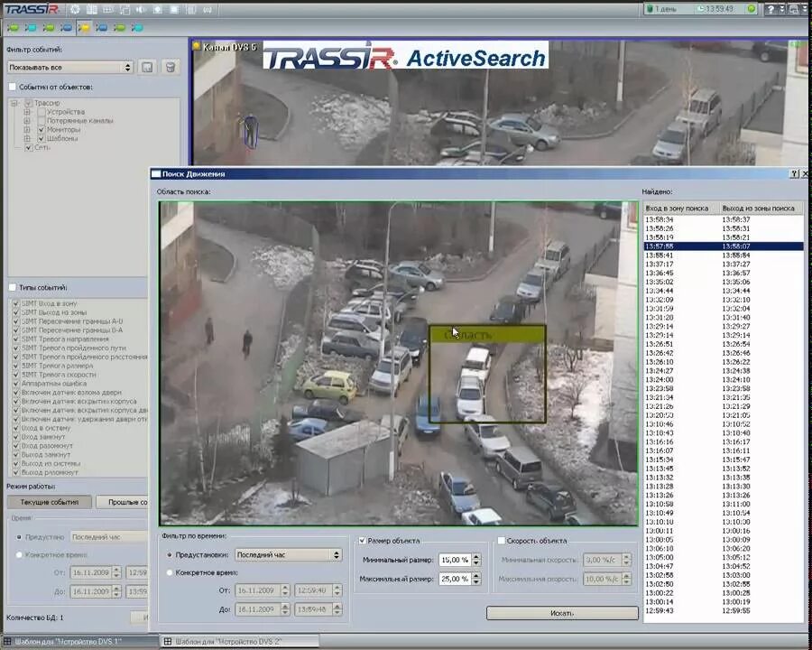Image resolution: width=812 pixels, height=650 pixels.
Task: Open the settings gear in the top toolbar
Action: 75,9
